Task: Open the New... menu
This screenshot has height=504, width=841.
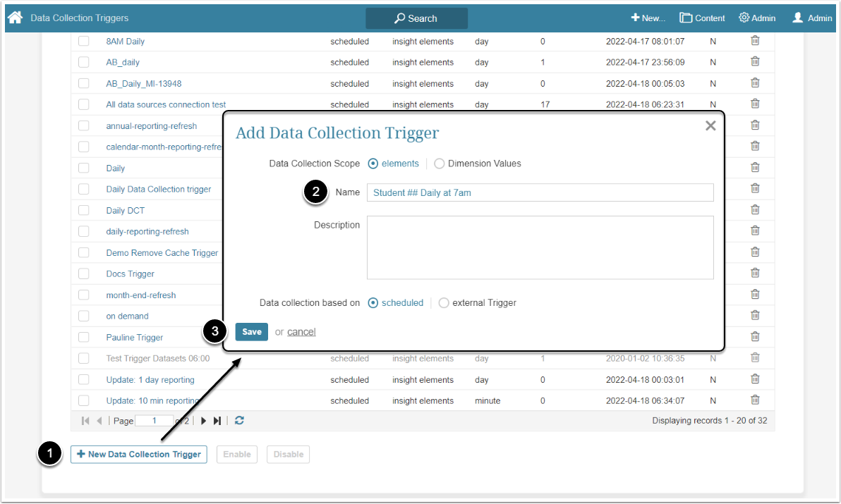Action: click(648, 18)
